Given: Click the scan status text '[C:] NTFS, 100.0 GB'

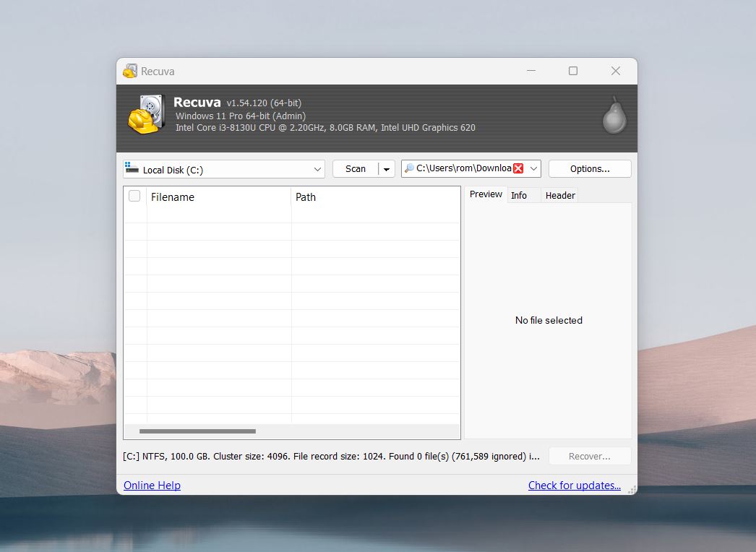Looking at the screenshot, I should tap(166, 456).
